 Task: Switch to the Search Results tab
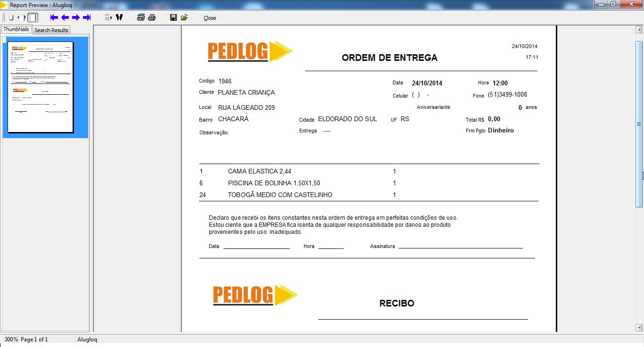pyautogui.click(x=51, y=30)
